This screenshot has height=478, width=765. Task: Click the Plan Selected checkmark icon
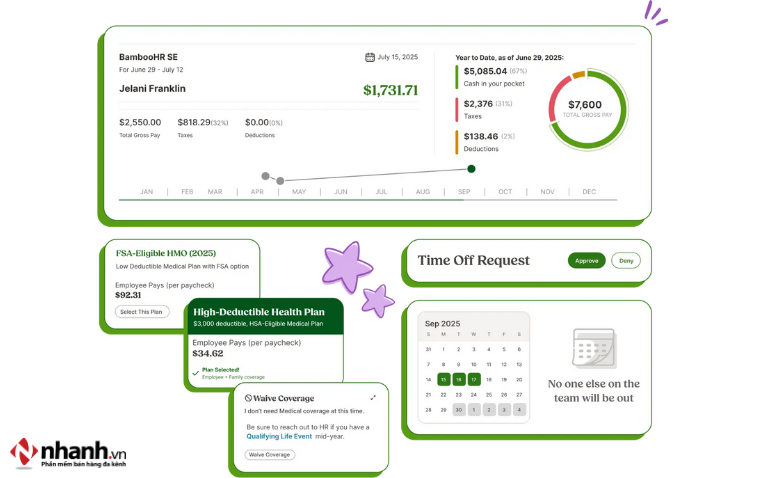point(195,372)
